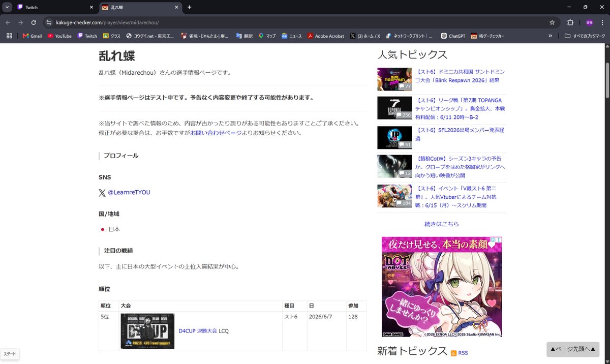Close the Twitch browser tab
The height and width of the screenshot is (364, 610).
point(92,8)
